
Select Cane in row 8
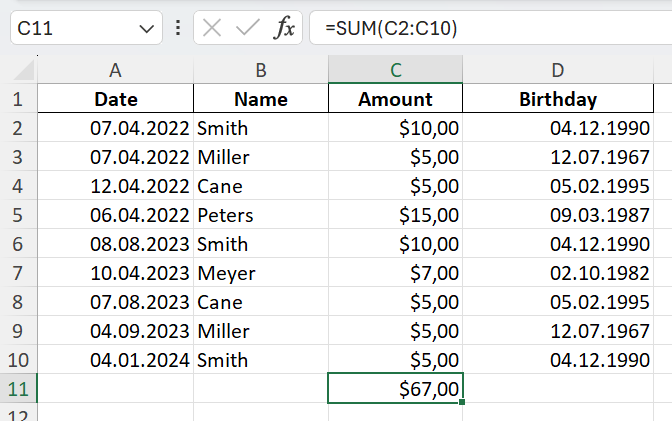261,302
